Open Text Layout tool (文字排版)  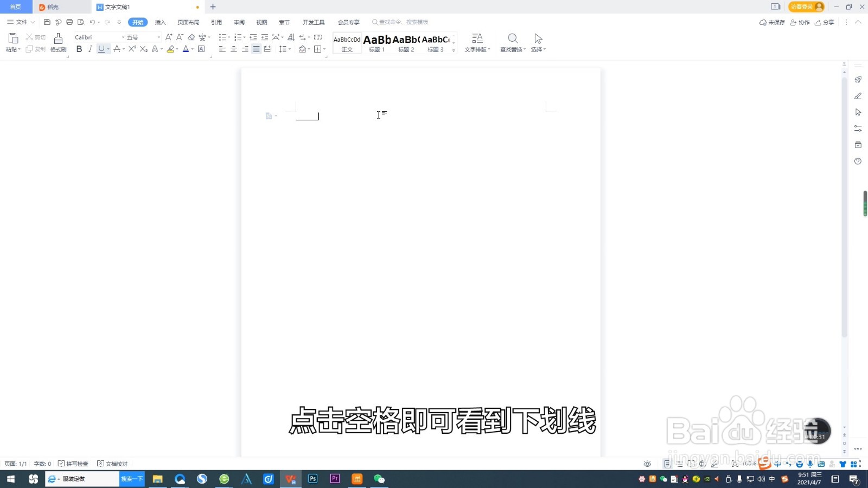click(477, 42)
